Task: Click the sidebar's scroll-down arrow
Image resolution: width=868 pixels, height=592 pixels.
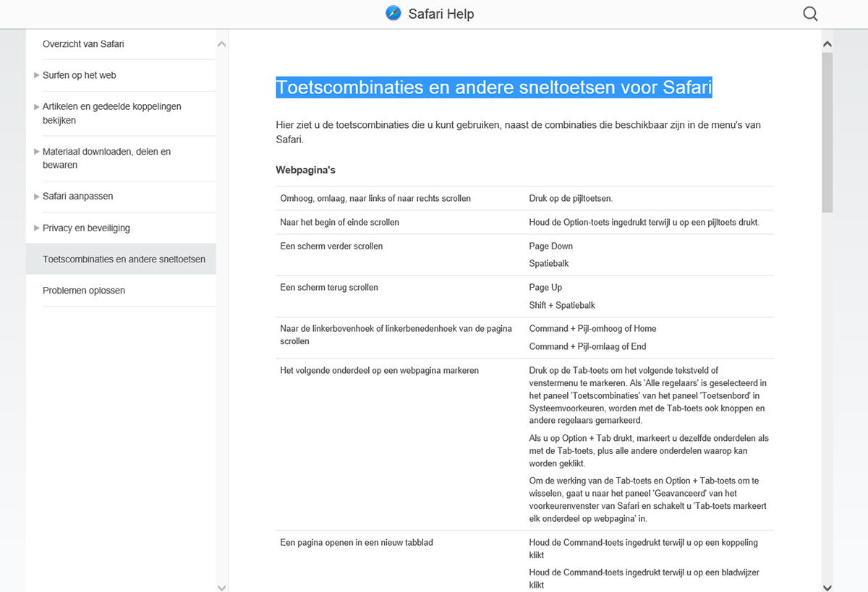Action: pyautogui.click(x=222, y=587)
